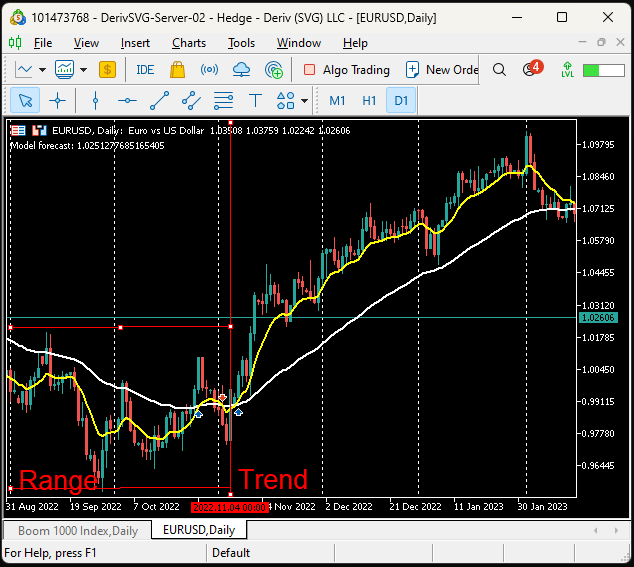Restore the inner chart window
The width and height of the screenshot is (634, 567).
601,42
